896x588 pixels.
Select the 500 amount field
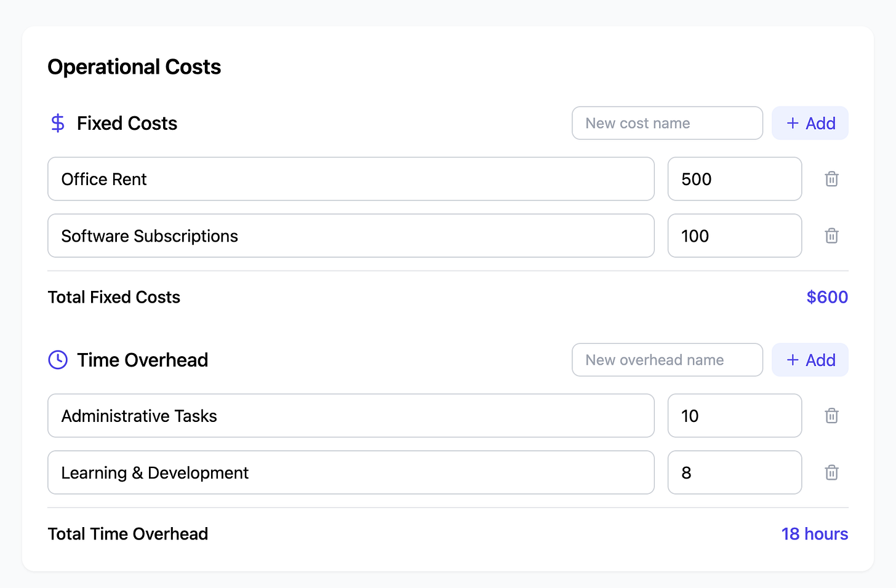734,179
